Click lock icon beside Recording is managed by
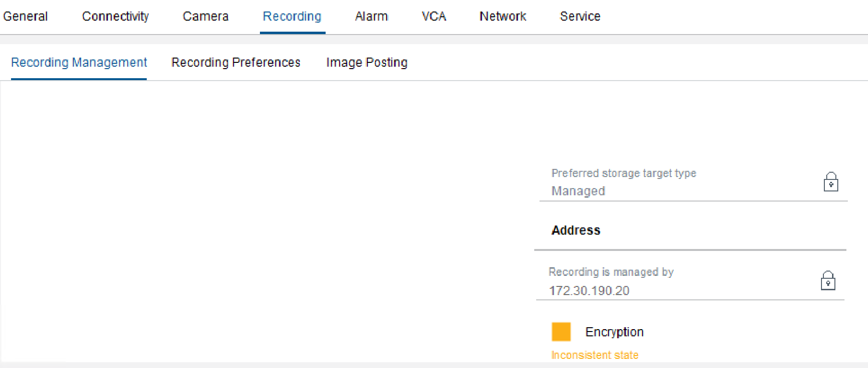 828,281
